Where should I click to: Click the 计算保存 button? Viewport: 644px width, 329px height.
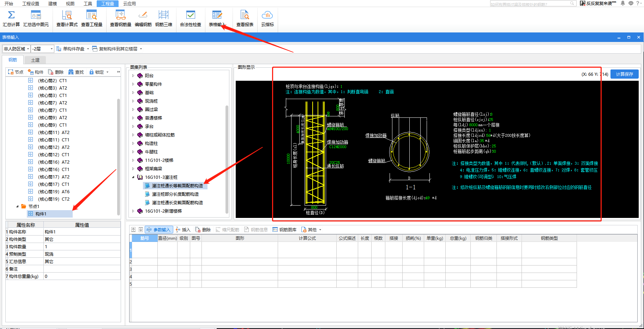click(x=624, y=74)
